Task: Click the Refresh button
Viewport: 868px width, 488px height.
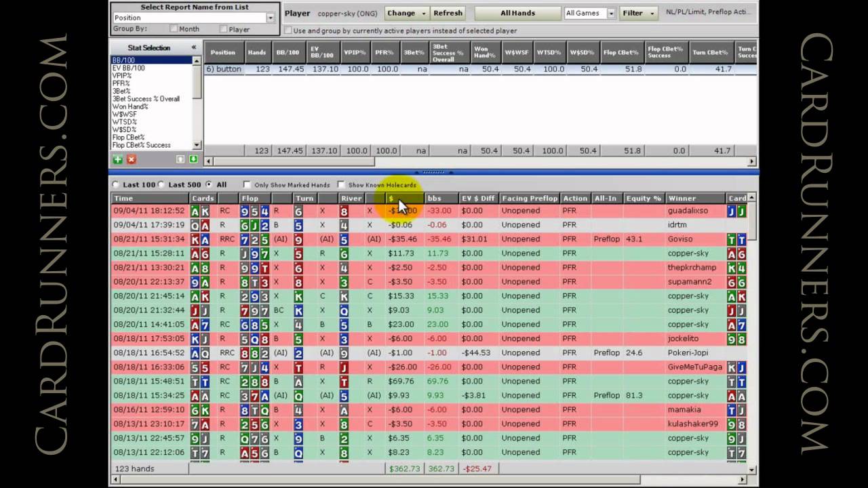Action: pos(448,13)
